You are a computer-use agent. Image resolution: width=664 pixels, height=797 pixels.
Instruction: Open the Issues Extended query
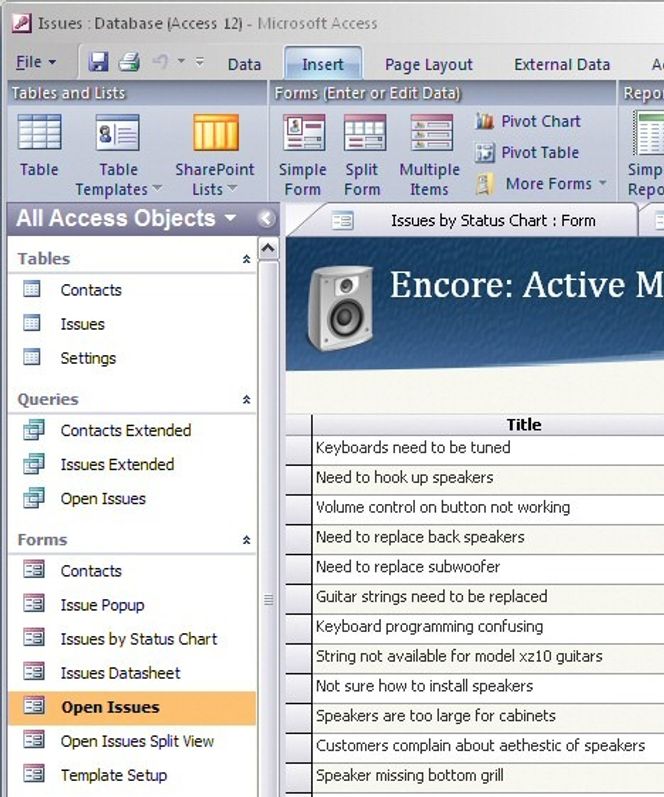click(117, 464)
